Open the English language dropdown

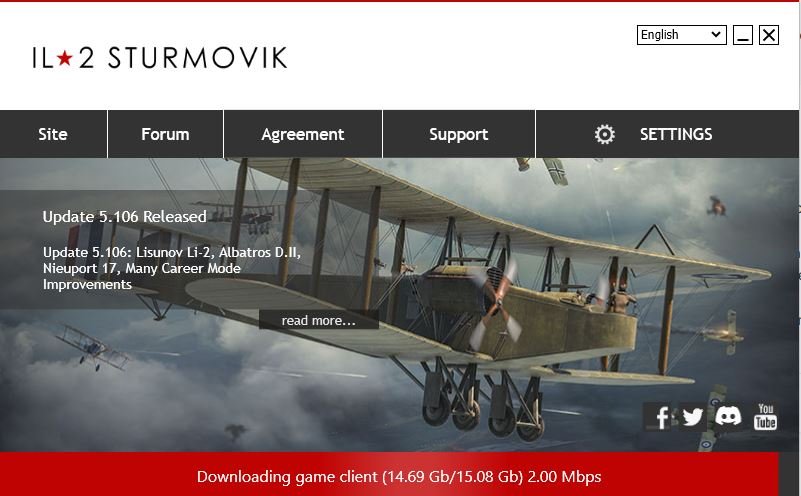pyautogui.click(x=681, y=35)
